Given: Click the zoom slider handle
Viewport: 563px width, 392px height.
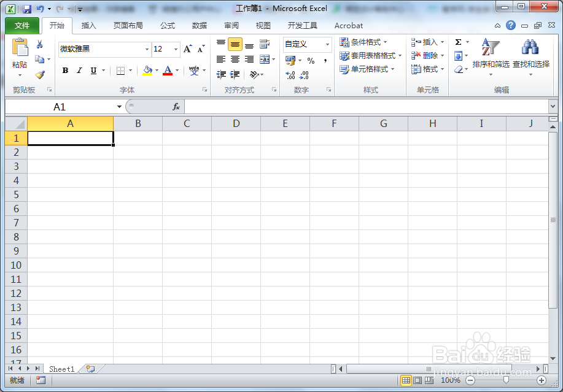Looking at the screenshot, I should [506, 380].
